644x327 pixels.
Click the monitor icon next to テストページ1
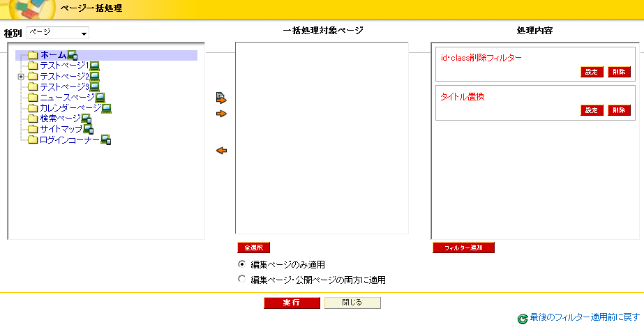click(x=94, y=66)
